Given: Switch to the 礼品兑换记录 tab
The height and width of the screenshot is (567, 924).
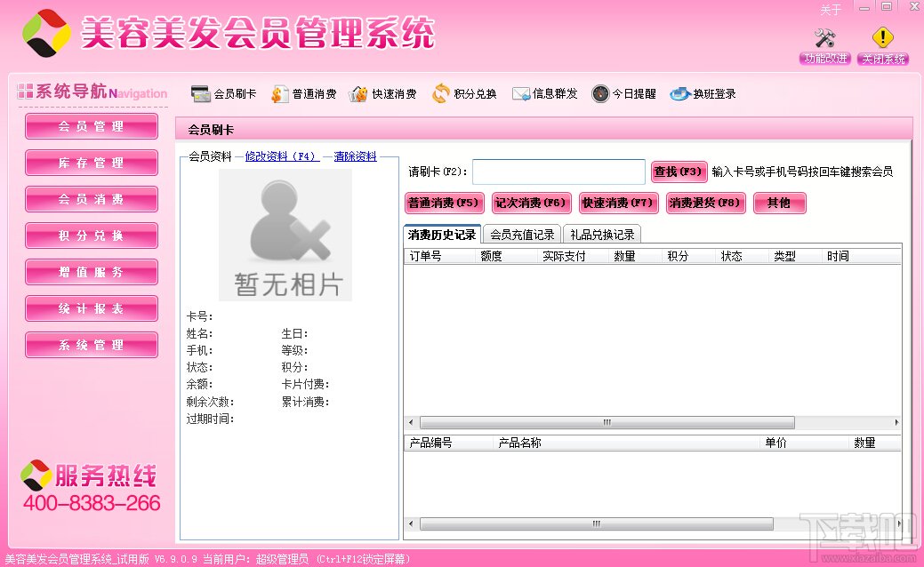Looking at the screenshot, I should pyautogui.click(x=602, y=235).
